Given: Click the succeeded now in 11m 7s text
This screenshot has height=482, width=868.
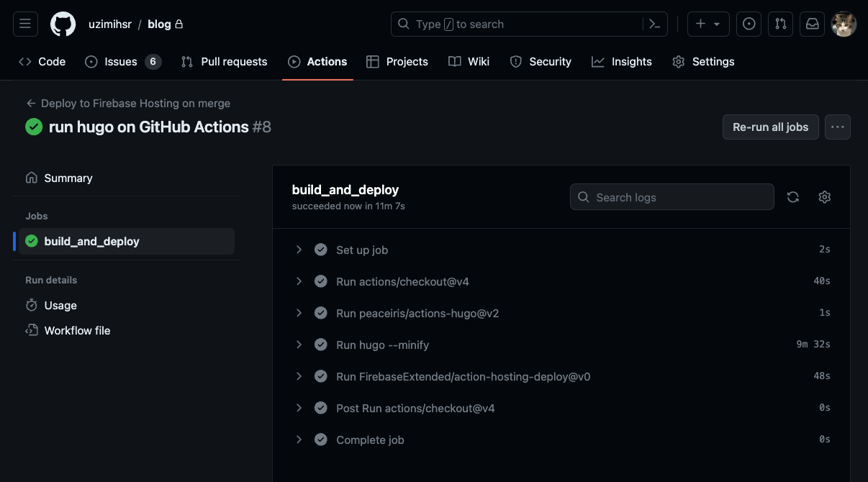Looking at the screenshot, I should click(348, 206).
